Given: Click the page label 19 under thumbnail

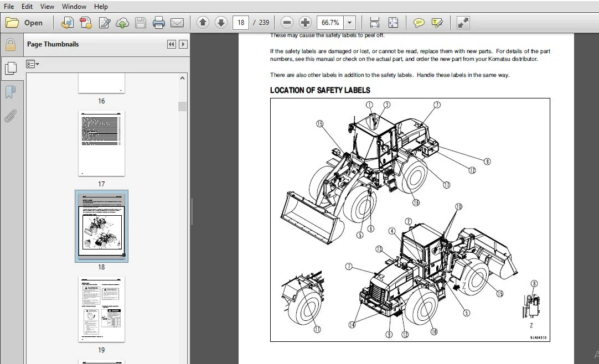Looking at the screenshot, I should coord(101,350).
